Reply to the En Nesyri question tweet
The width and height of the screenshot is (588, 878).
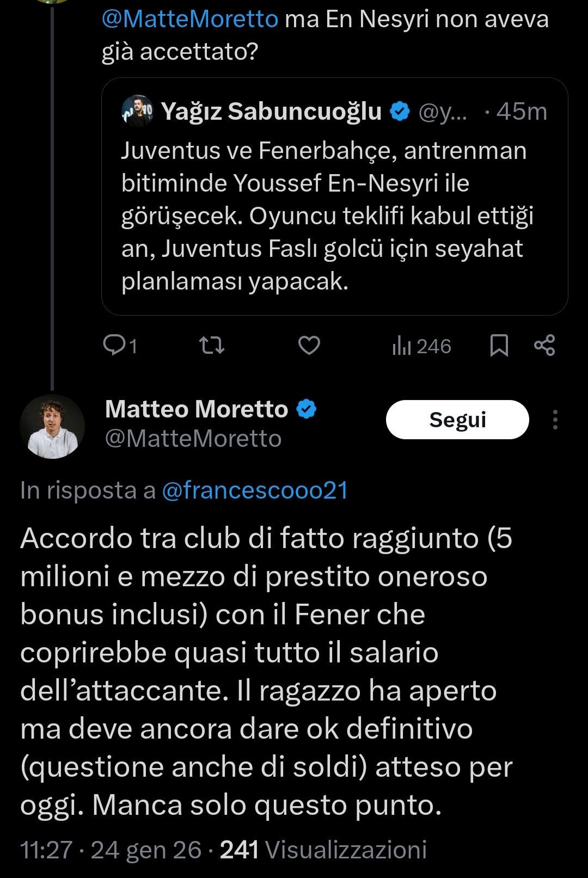(115, 346)
